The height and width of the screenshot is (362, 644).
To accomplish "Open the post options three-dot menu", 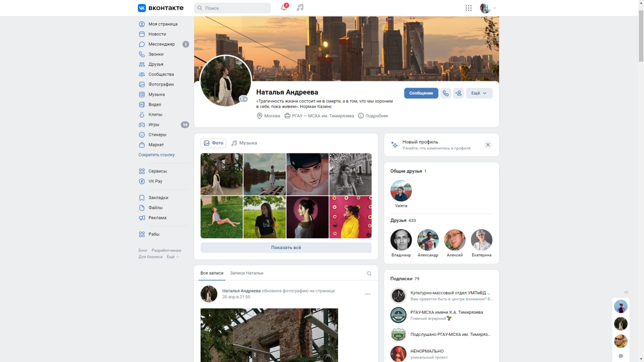I will (x=368, y=294).
